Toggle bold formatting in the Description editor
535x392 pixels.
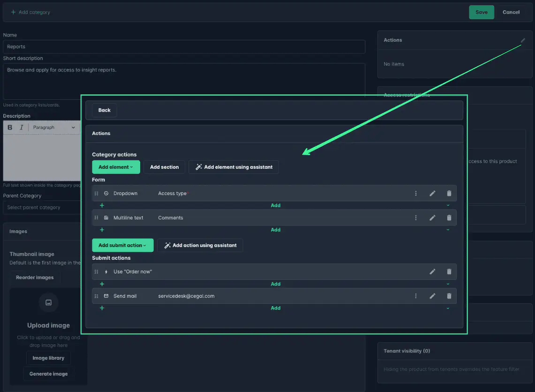click(x=9, y=127)
